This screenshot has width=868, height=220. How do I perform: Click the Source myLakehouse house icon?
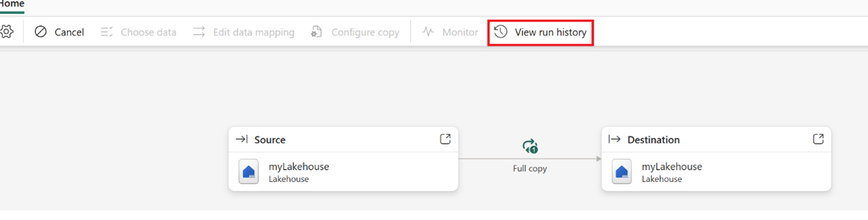tap(248, 172)
